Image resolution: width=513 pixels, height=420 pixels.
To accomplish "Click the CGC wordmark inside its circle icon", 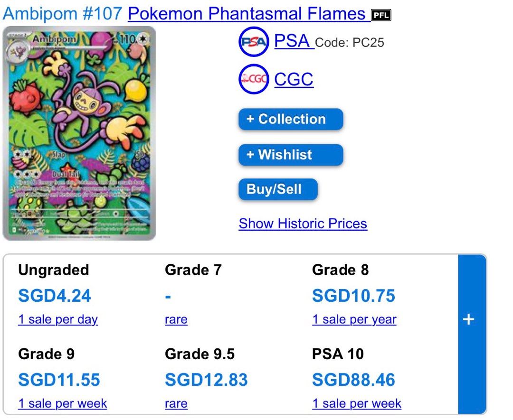I will pos(253,79).
